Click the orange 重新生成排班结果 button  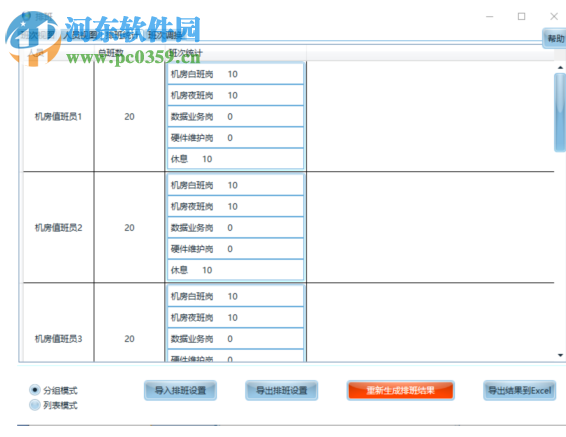400,390
